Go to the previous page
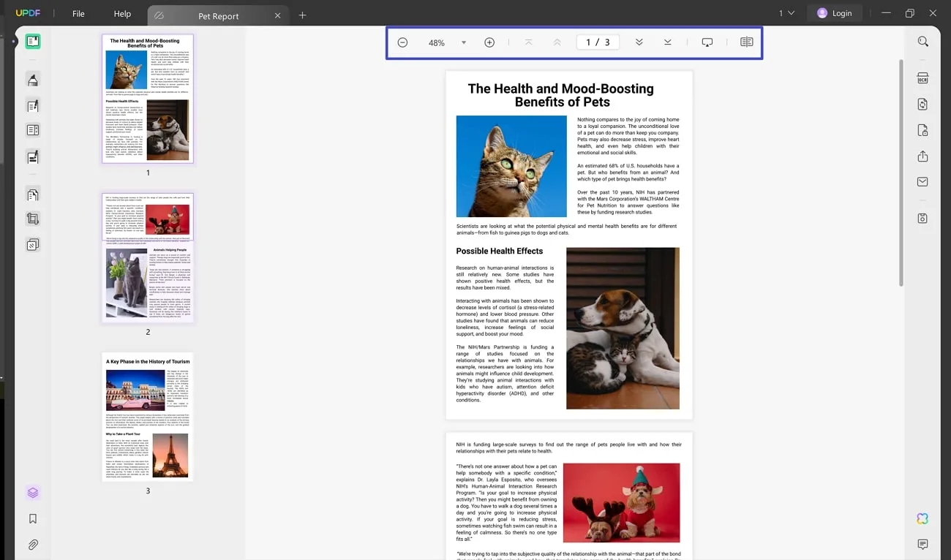 click(557, 42)
